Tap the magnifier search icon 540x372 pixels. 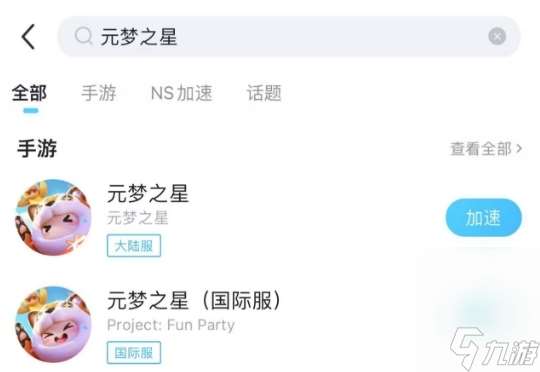pos(84,36)
